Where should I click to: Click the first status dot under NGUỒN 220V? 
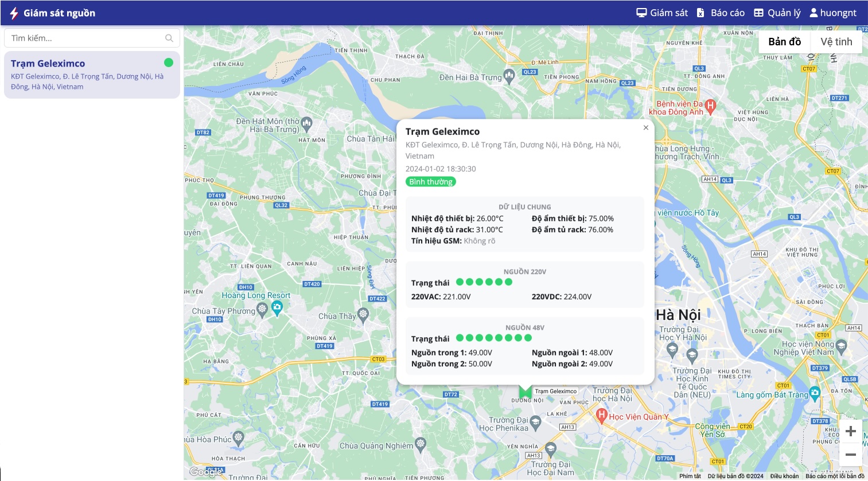(x=461, y=281)
